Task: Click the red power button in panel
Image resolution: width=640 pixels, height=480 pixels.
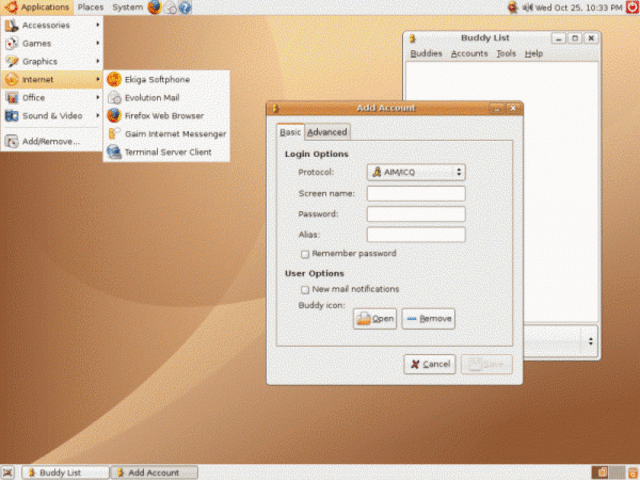Action: click(632, 7)
